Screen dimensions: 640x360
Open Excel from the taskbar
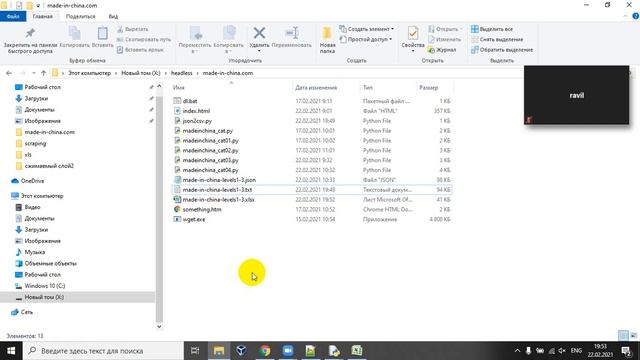pos(357,351)
